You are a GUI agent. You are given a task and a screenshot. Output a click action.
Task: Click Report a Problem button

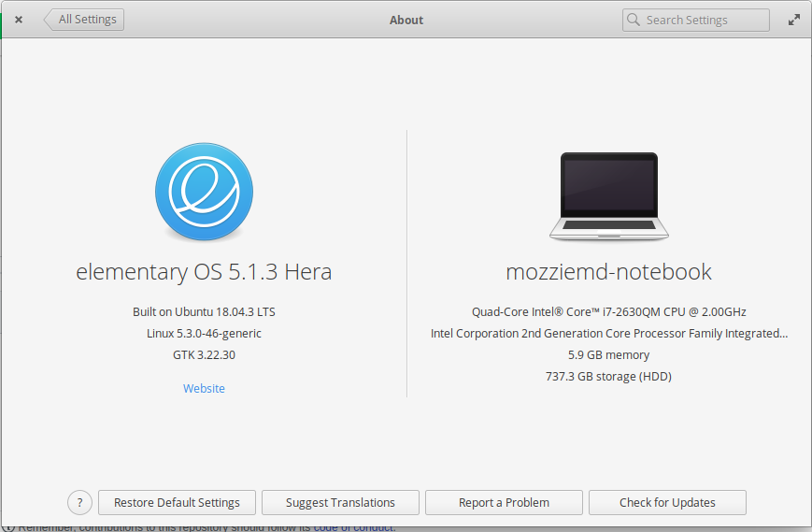pyautogui.click(x=504, y=502)
